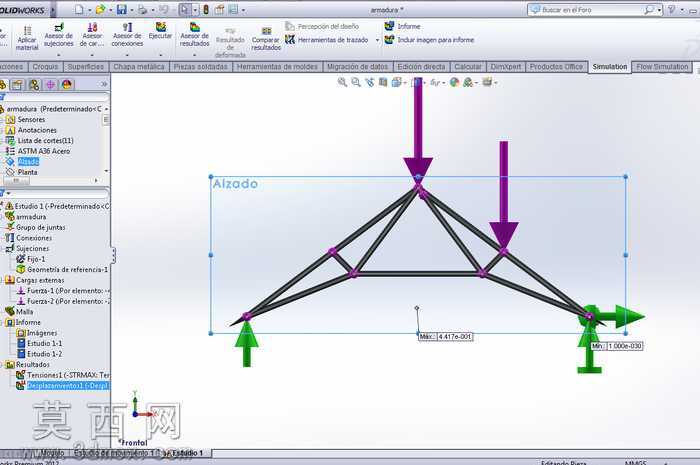
Task: Click the feature tree scroll-down arrow
Action: point(106,171)
